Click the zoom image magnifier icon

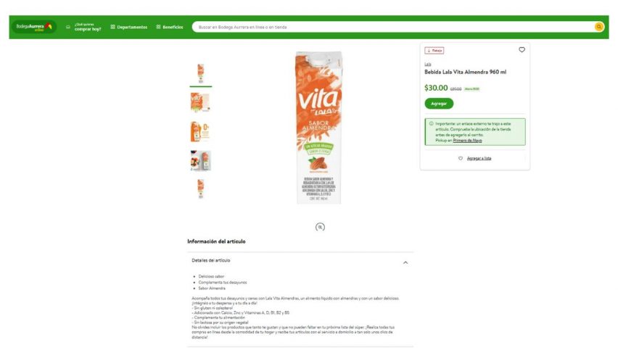coord(320,227)
